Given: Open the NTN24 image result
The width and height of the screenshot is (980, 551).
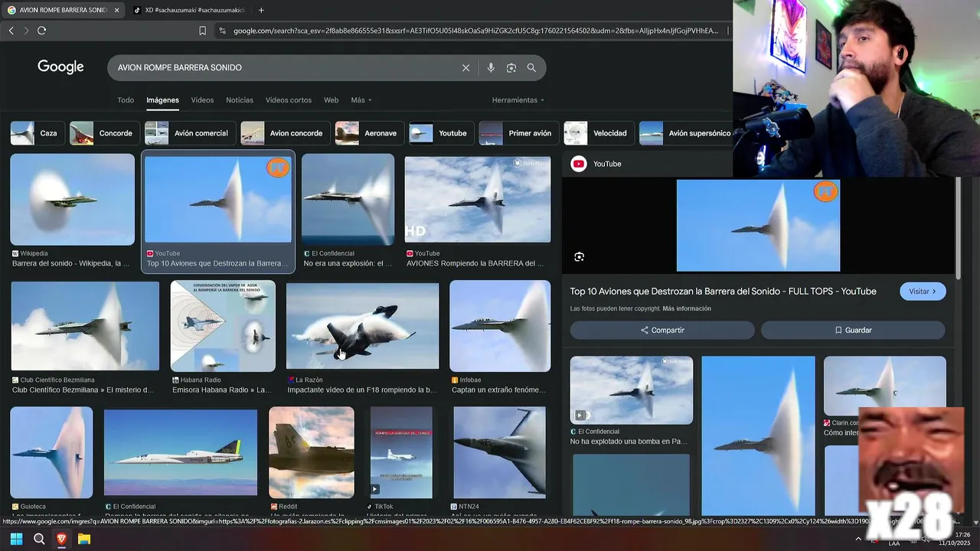Looking at the screenshot, I should (500, 452).
